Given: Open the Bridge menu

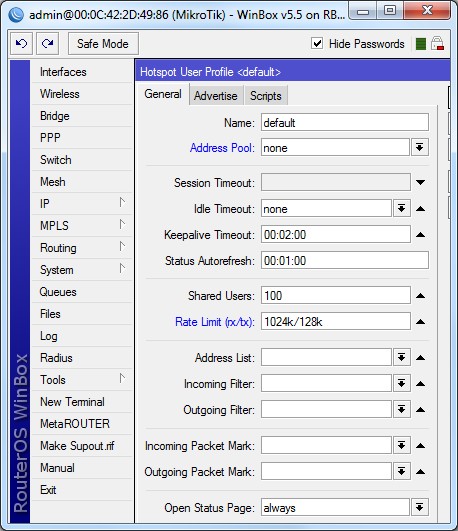Looking at the screenshot, I should tap(81, 116).
